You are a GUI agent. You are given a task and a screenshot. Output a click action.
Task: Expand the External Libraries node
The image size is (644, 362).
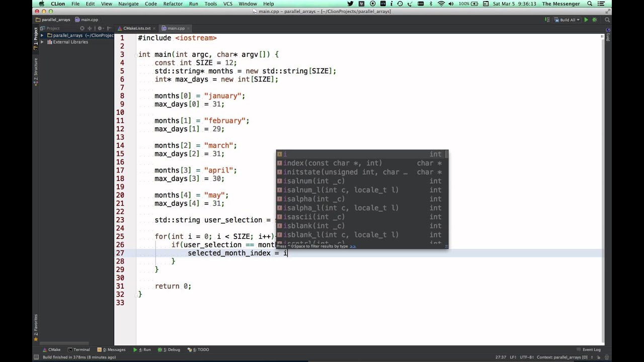click(42, 42)
